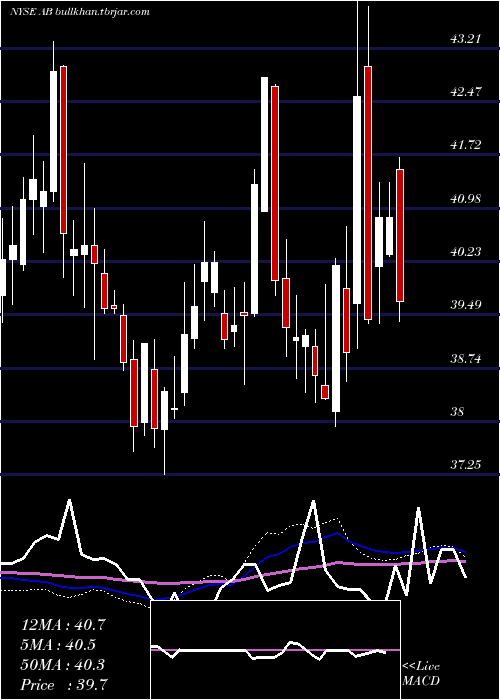Click inside the live MACD inset chart
The height and width of the screenshot is (700, 500).
(275, 650)
